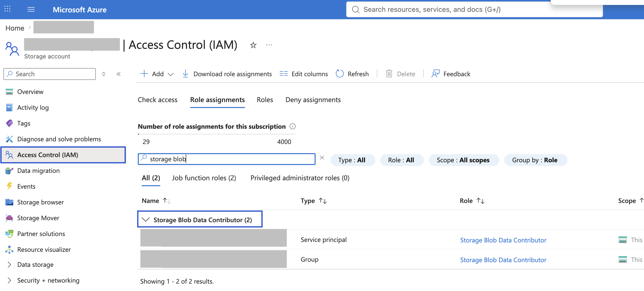Switch to the Check access tab
Image resolution: width=644 pixels, height=291 pixels.
pos(158,100)
